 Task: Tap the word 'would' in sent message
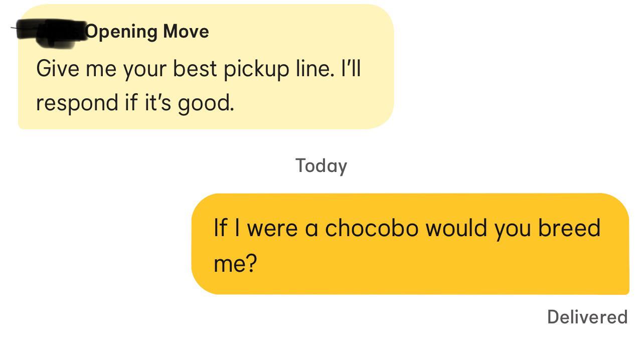coord(456,228)
